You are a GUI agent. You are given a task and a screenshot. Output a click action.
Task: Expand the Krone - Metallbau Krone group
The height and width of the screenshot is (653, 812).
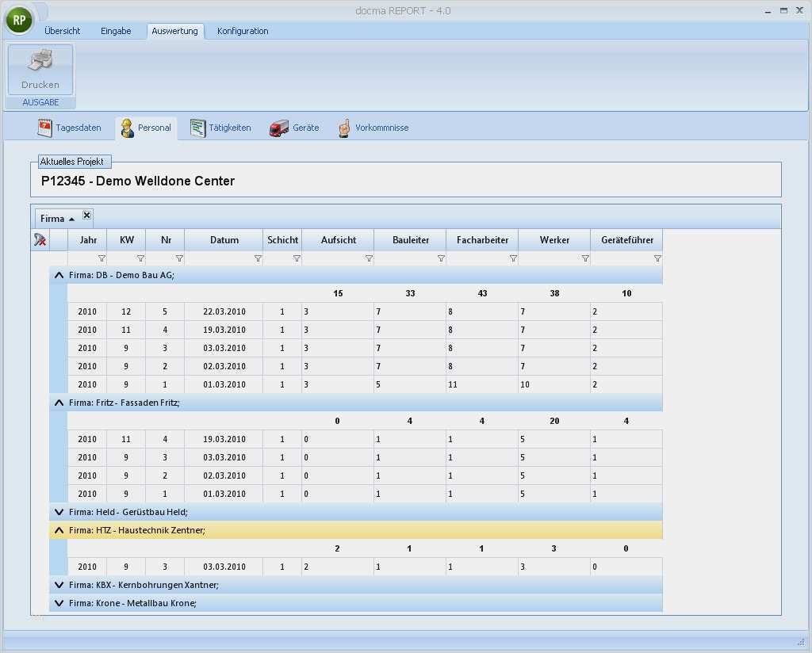[x=59, y=603]
